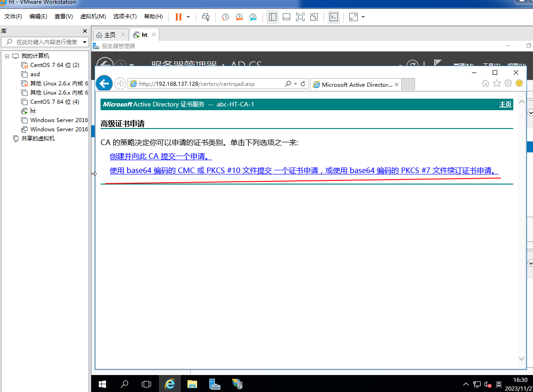Image resolution: width=533 pixels, height=392 pixels.
Task: Enter full screen mode icon
Action: (300, 17)
